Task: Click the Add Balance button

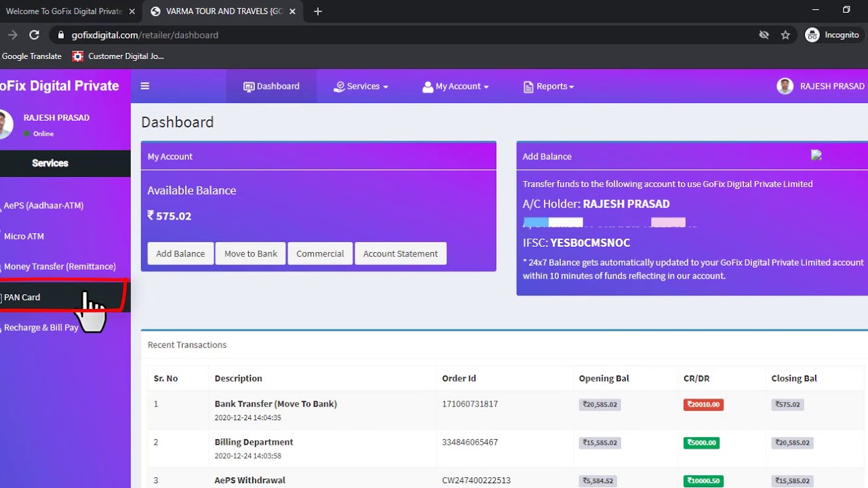Action: click(180, 253)
